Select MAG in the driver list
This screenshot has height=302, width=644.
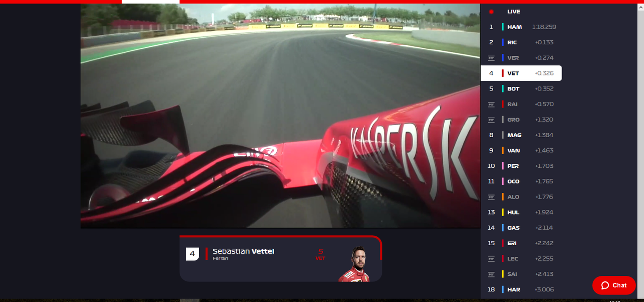click(x=521, y=135)
